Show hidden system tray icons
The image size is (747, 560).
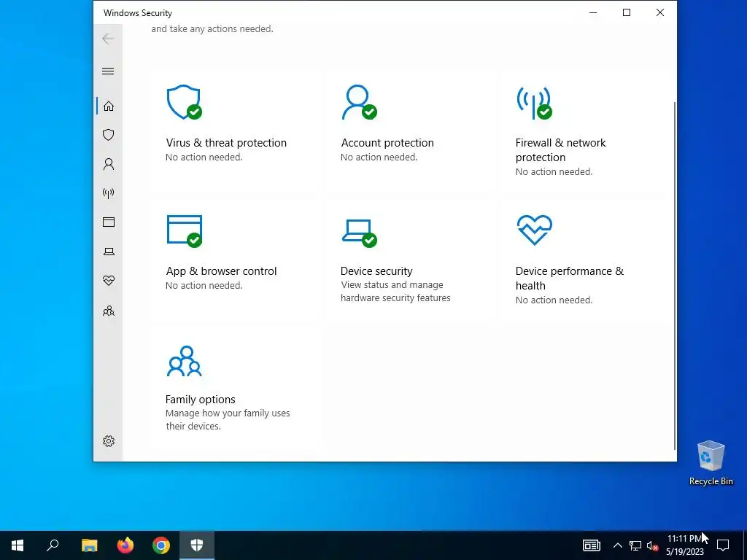pyautogui.click(x=617, y=545)
